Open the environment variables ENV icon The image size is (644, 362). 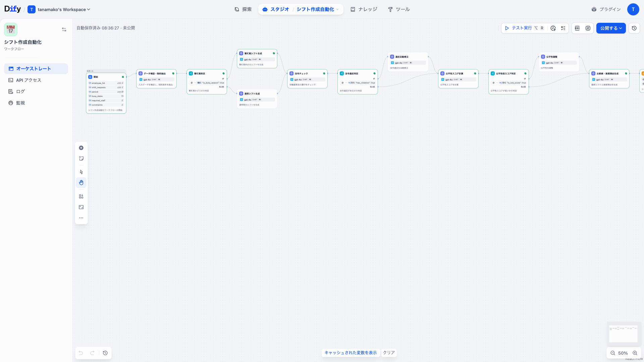coord(577,28)
